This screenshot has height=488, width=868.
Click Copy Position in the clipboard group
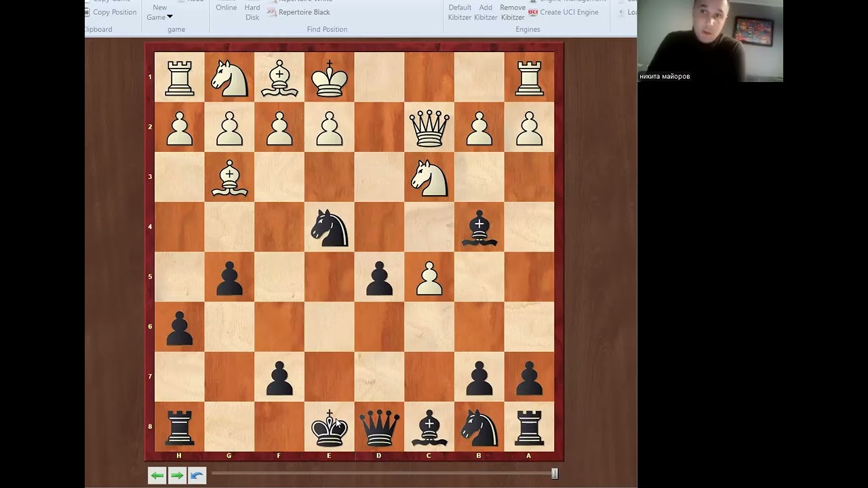[111, 12]
